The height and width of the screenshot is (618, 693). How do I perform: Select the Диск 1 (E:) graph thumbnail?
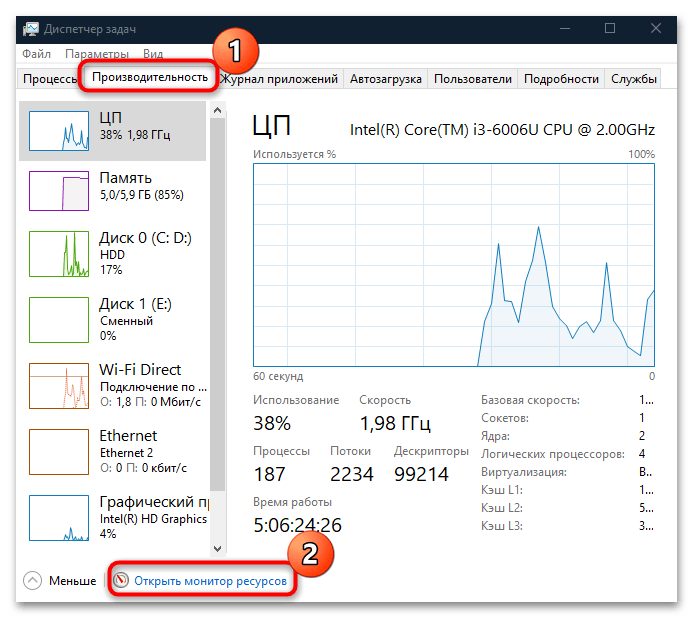pyautogui.click(x=59, y=320)
